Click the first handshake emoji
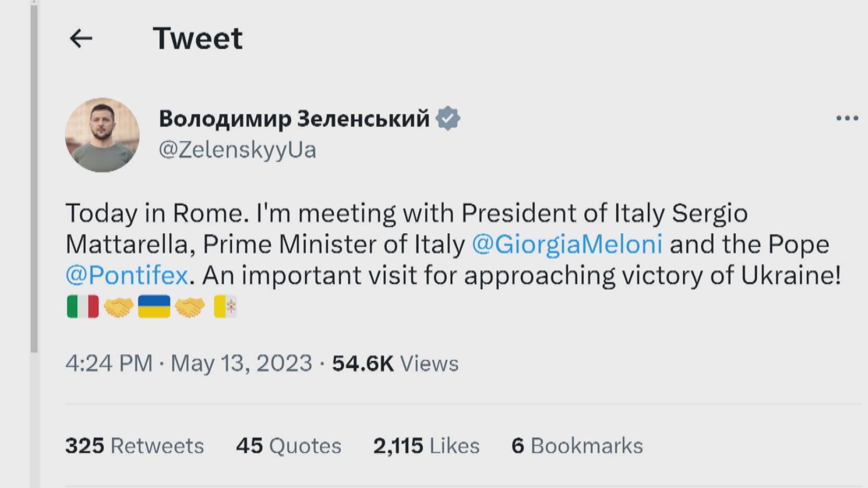Viewport: 868px width, 488px height. pyautogui.click(x=118, y=307)
